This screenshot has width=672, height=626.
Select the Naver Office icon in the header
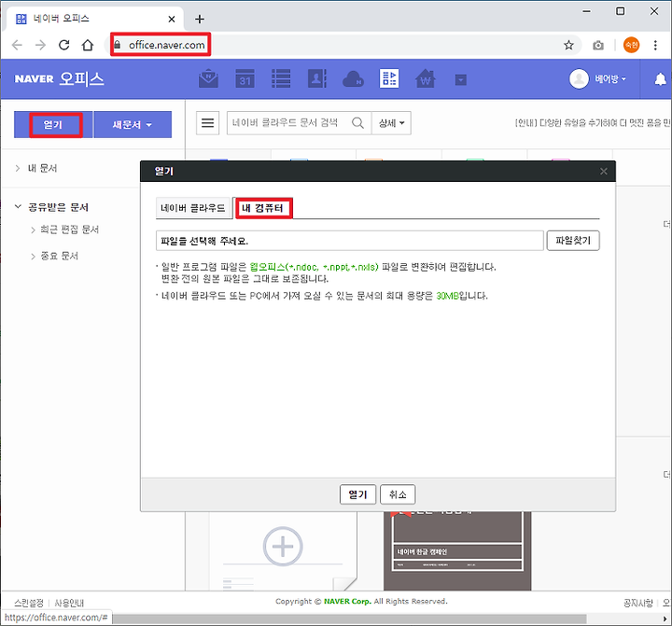coord(389,78)
